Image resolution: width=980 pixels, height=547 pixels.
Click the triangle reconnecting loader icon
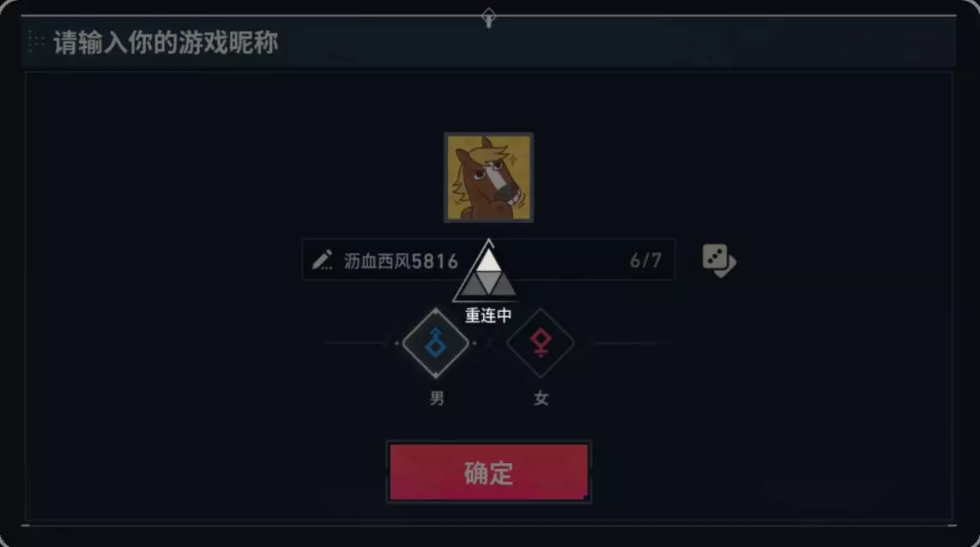click(x=487, y=271)
